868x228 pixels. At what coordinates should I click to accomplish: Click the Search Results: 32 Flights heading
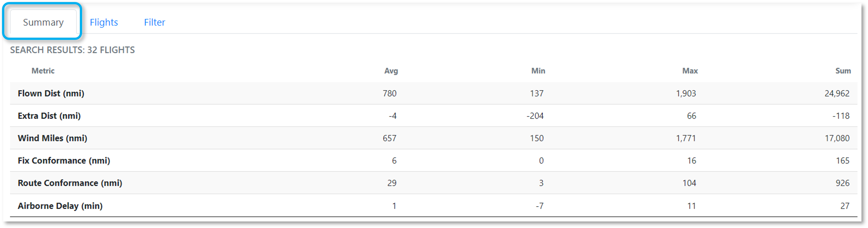pyautogui.click(x=72, y=50)
